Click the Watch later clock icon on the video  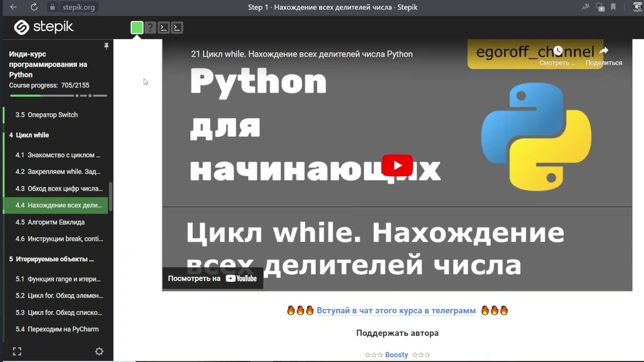click(x=557, y=51)
